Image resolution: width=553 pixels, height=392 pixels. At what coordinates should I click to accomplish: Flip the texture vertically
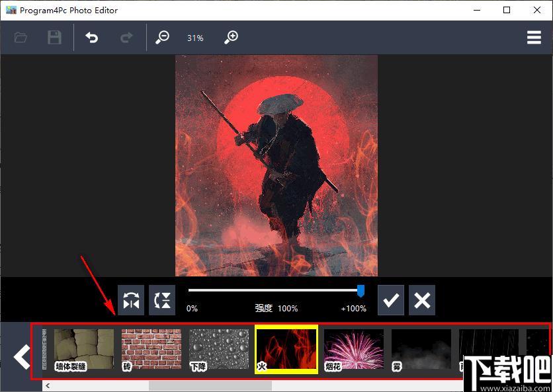point(162,300)
